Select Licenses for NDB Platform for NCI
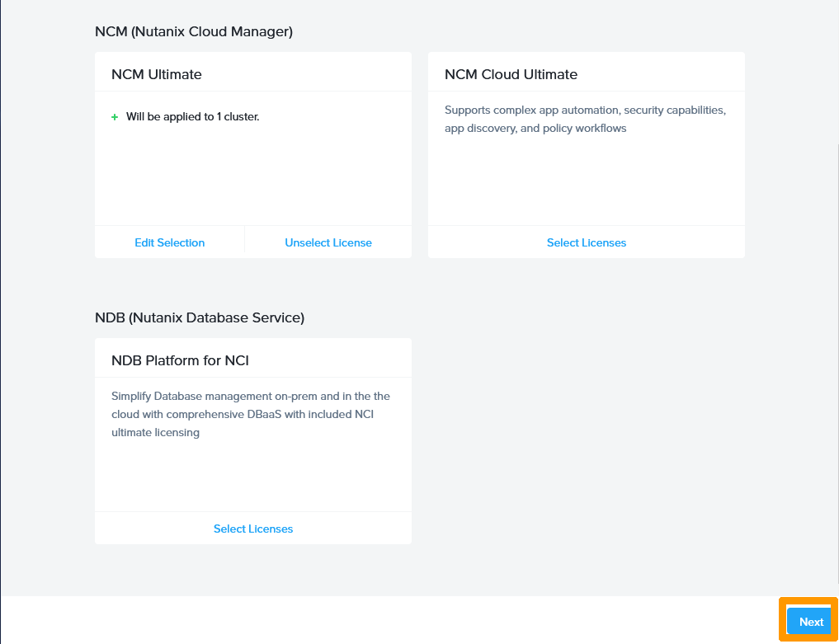This screenshot has width=839, height=644. coord(253,529)
